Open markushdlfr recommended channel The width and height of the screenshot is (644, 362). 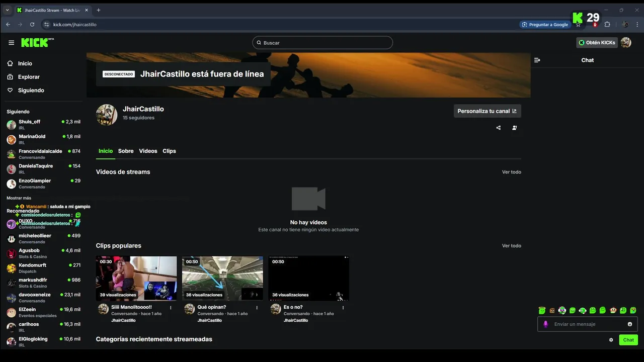click(x=43, y=283)
